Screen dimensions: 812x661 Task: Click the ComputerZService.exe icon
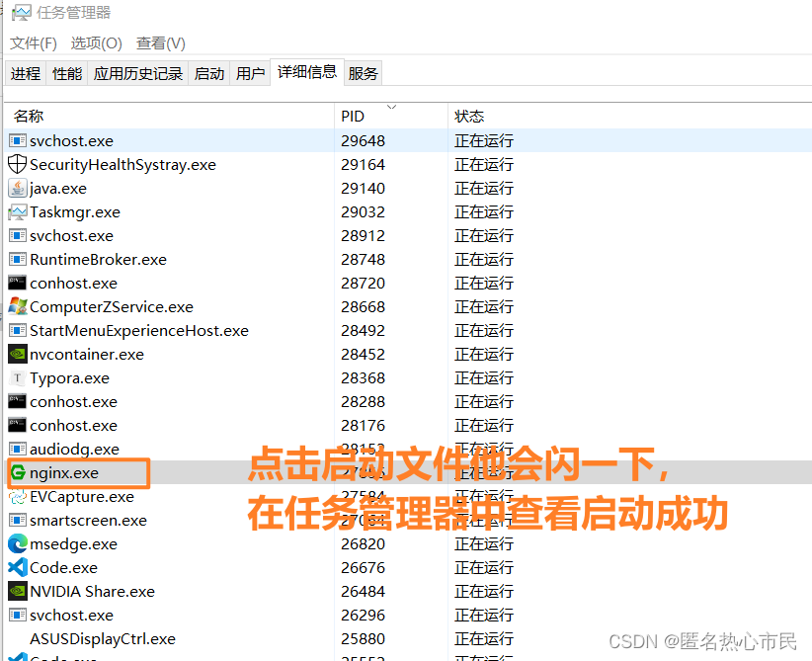tap(17, 306)
